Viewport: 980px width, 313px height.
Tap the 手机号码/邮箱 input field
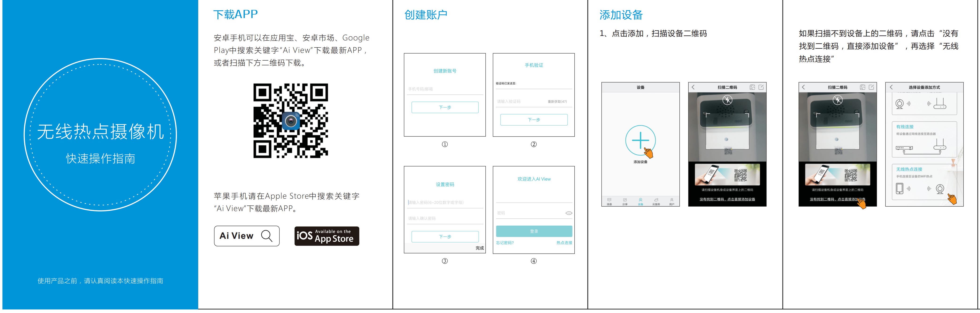[x=445, y=89]
